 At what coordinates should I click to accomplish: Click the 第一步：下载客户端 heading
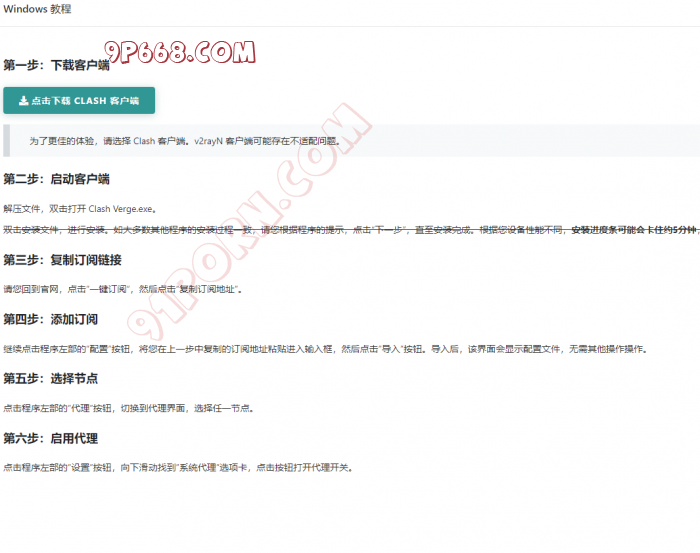coord(56,65)
